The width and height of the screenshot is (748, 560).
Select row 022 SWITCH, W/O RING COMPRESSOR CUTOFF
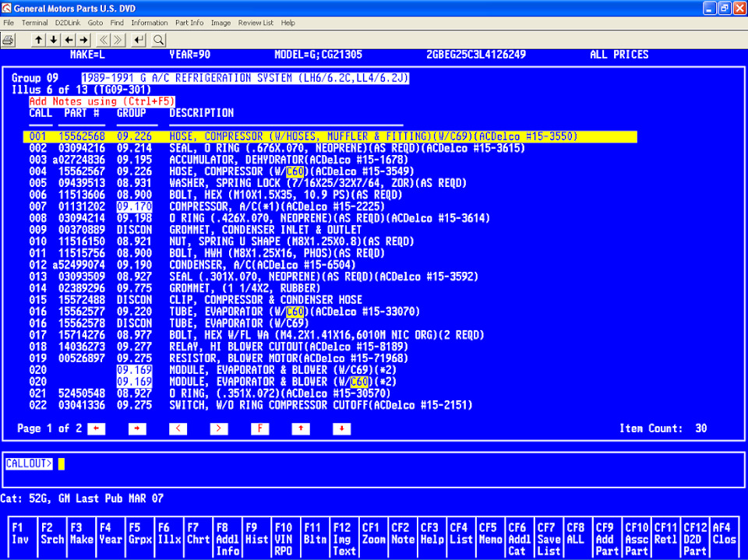tap(251, 406)
